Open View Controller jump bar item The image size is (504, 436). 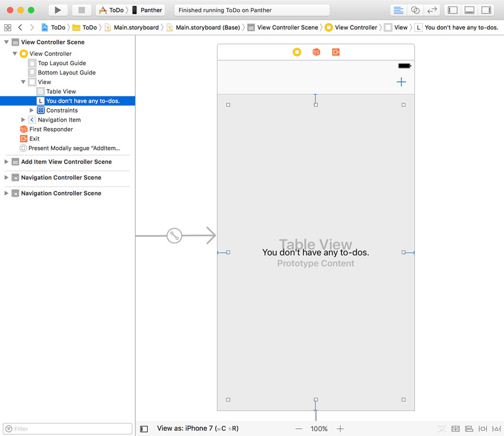(x=351, y=28)
